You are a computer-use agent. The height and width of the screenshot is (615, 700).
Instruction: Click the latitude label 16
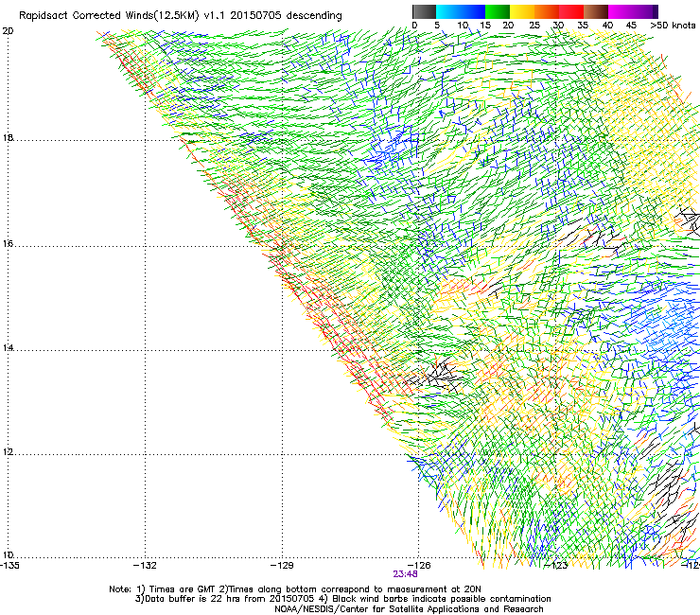(x=8, y=244)
